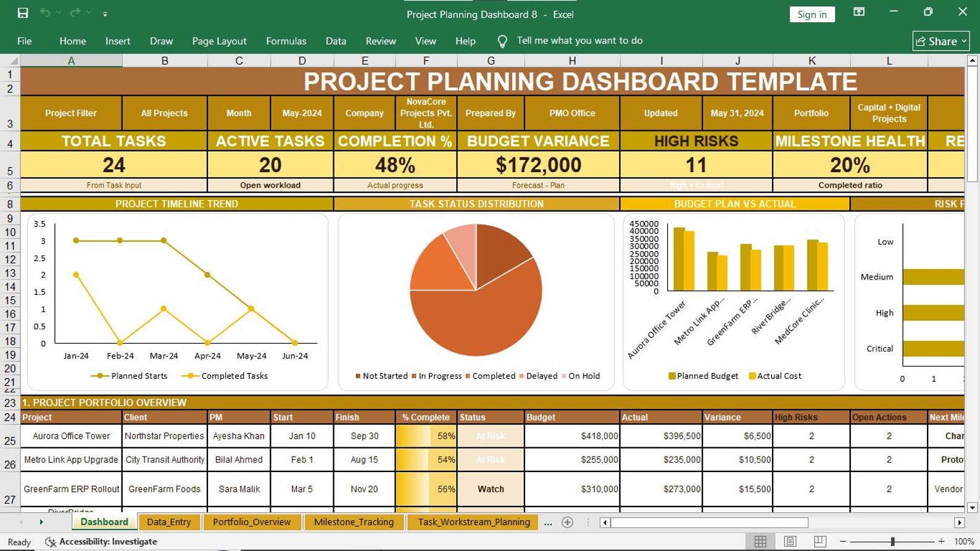Viewport: 980px width, 551px height.
Task: Open the View ribbon tab
Action: (x=425, y=41)
